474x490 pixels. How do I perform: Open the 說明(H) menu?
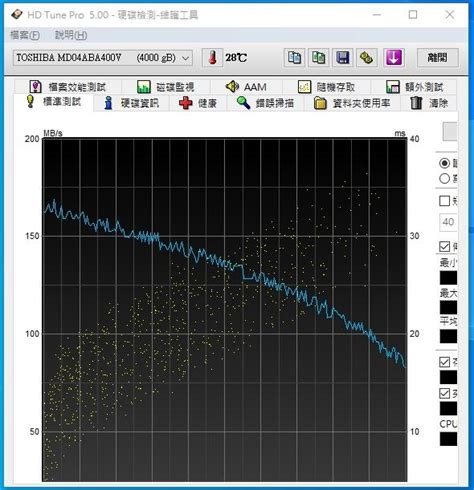(x=71, y=35)
